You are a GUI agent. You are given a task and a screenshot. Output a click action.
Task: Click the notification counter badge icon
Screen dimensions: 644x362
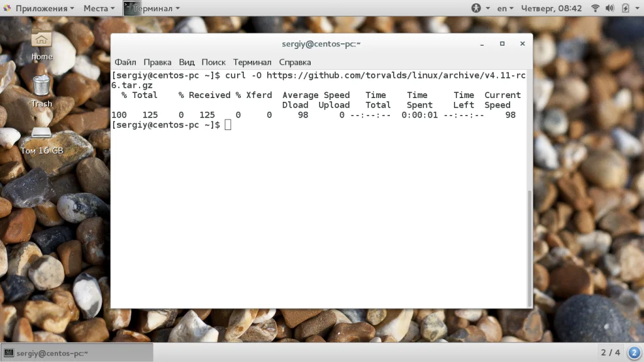pos(634,353)
